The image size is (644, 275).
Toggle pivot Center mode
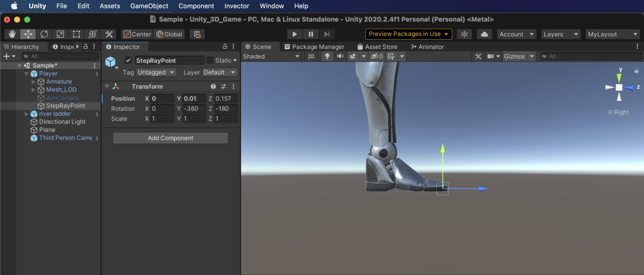point(137,34)
